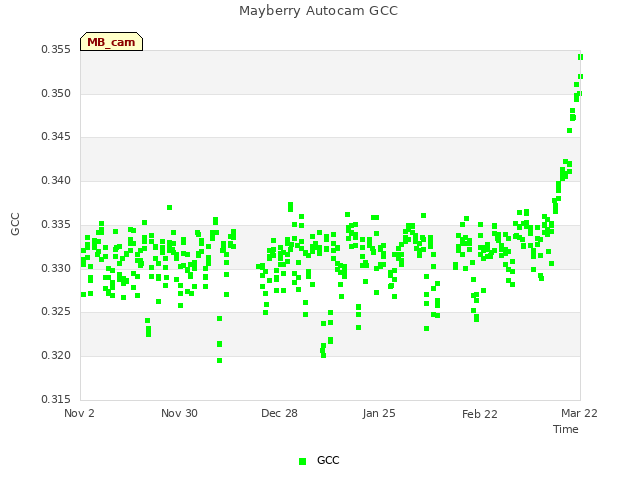Click the 0.335 y-axis tick label
The width and height of the screenshot is (640, 480).
pos(56,224)
